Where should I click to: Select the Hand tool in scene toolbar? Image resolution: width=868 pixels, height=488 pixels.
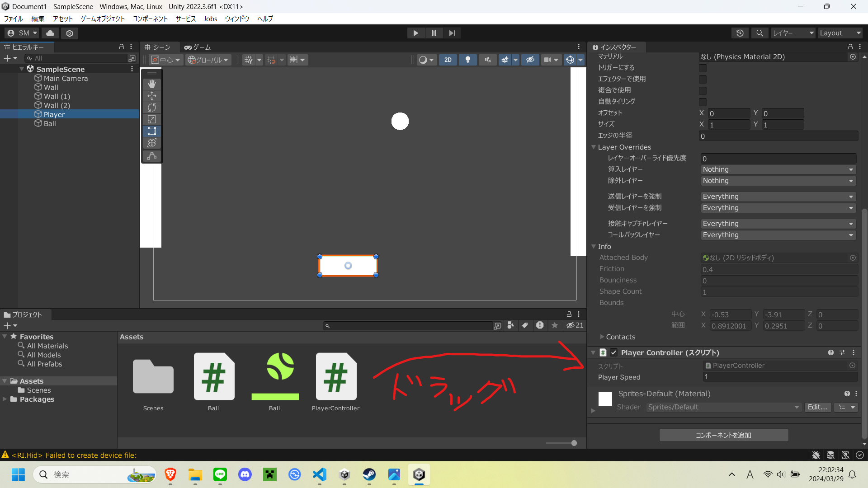coord(152,84)
